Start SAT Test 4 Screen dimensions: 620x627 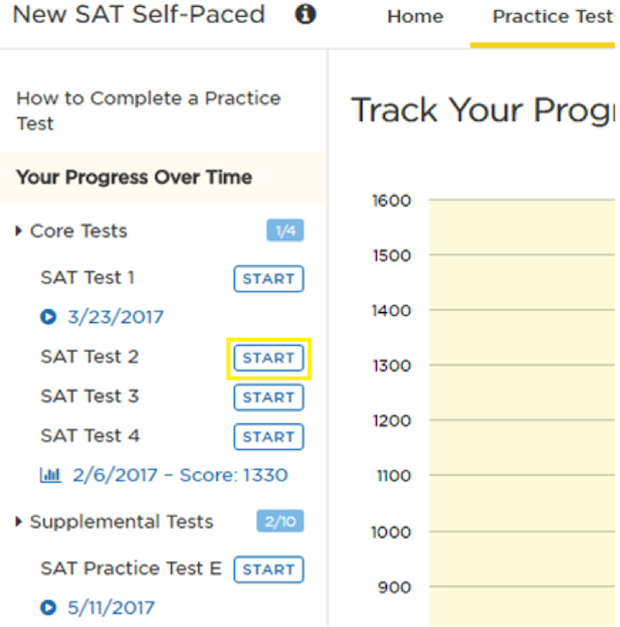tap(268, 437)
